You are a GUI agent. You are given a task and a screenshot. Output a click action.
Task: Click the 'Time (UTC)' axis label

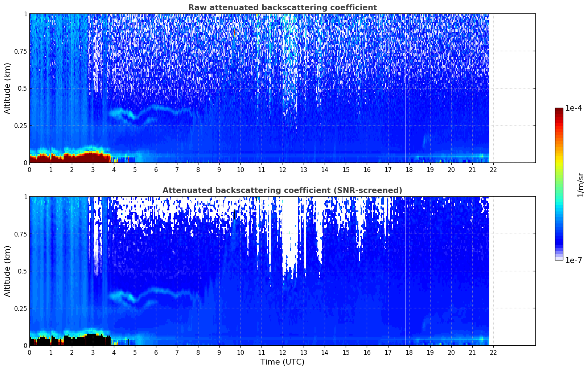282,362
